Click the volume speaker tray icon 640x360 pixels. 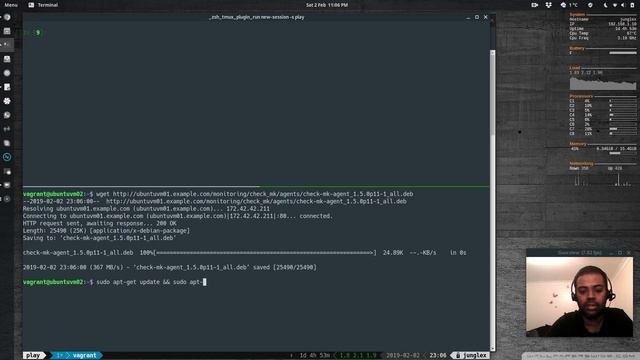(x=623, y=5)
